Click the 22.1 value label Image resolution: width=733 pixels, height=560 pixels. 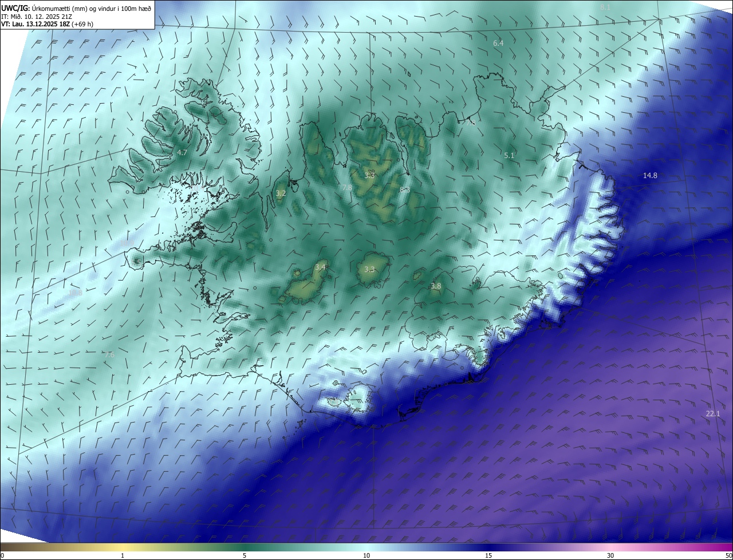713,413
